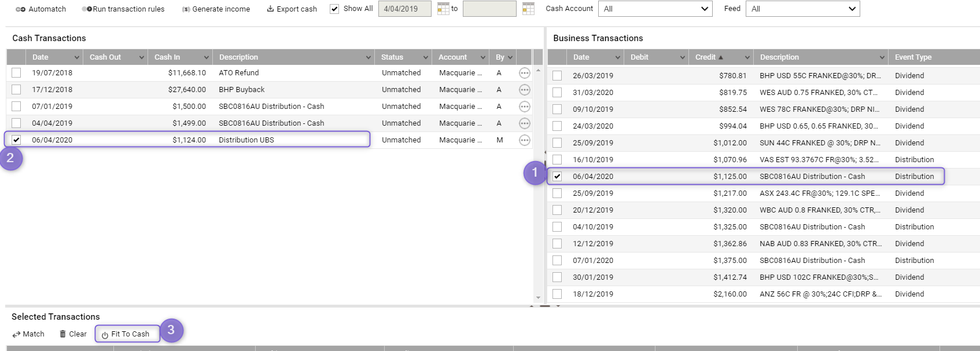Open more options for Distribution UBS row

point(525,140)
